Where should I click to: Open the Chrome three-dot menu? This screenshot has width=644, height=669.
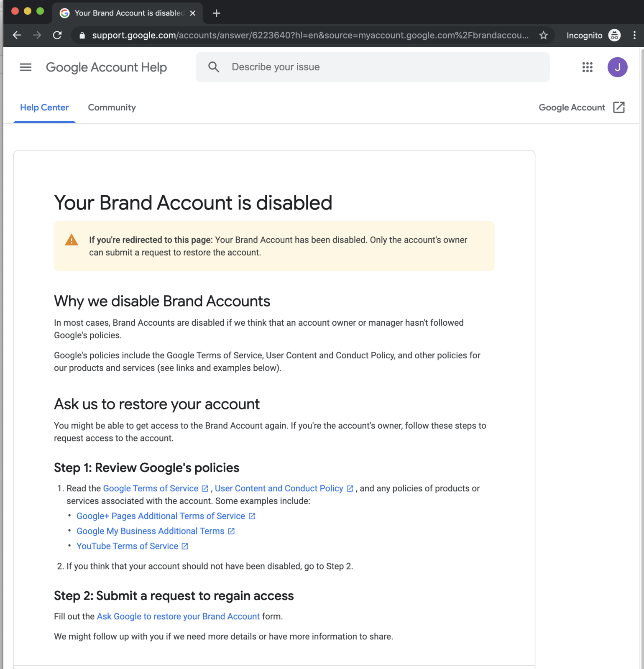pyautogui.click(x=634, y=35)
